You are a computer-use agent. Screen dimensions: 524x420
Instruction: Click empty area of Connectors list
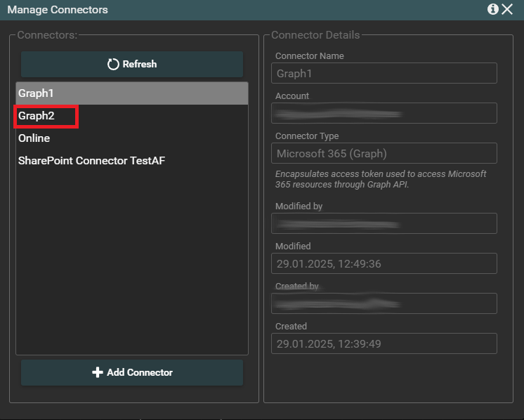pos(131,267)
